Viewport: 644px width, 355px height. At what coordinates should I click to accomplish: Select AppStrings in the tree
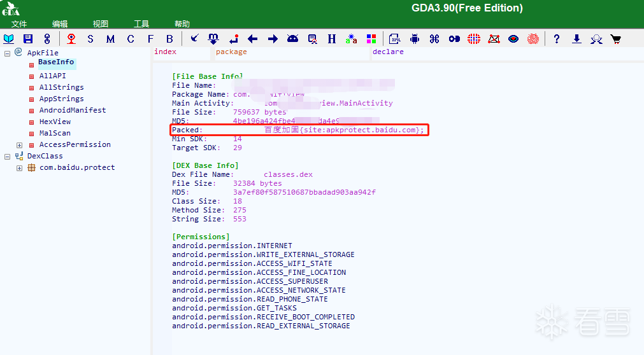pyautogui.click(x=62, y=99)
